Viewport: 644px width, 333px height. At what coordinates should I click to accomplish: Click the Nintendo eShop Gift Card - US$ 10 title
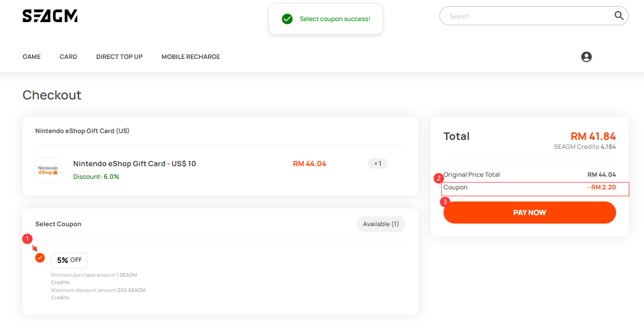pos(135,164)
